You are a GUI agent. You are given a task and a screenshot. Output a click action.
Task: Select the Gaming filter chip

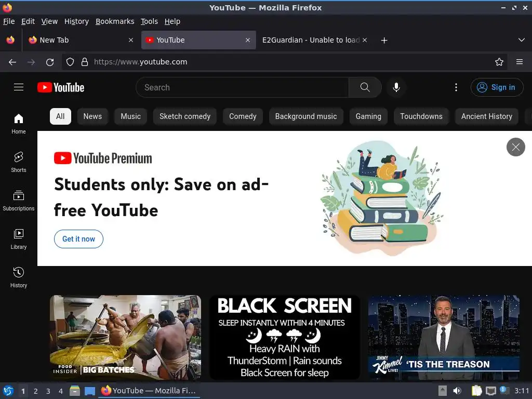click(368, 116)
